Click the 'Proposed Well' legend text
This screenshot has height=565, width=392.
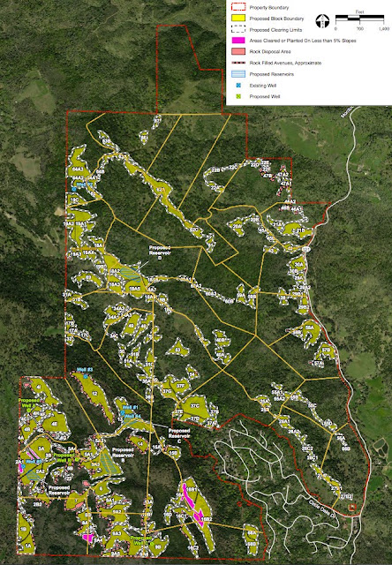265,96
